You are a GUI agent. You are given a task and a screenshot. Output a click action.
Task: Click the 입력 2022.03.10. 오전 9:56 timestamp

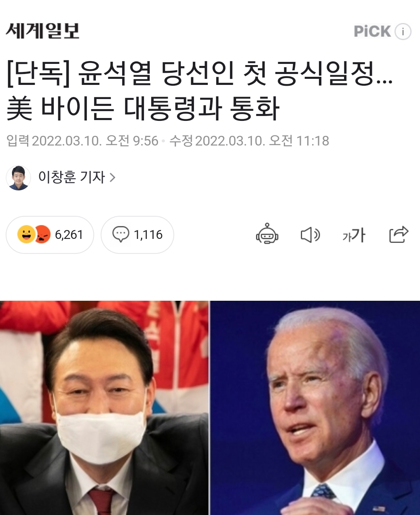(x=82, y=141)
